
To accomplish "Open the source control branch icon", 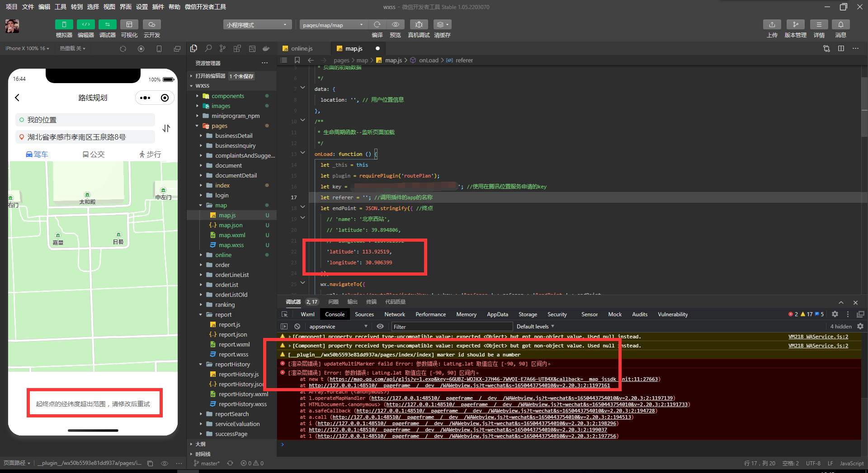I will click(222, 48).
